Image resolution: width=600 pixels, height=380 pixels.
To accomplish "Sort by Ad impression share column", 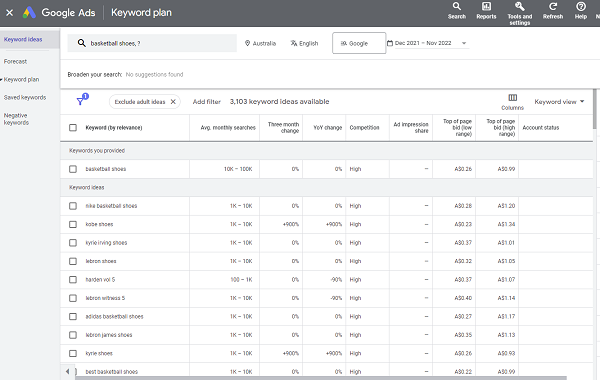I will tap(411, 127).
